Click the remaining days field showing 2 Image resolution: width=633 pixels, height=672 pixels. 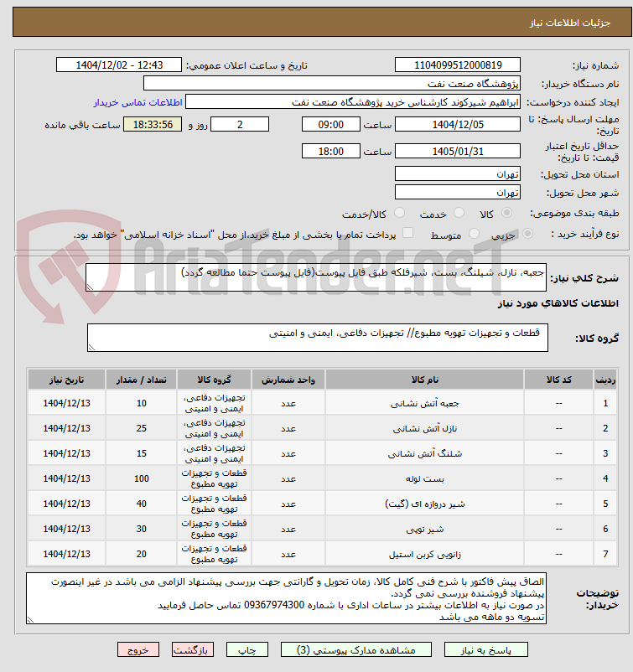(240, 124)
